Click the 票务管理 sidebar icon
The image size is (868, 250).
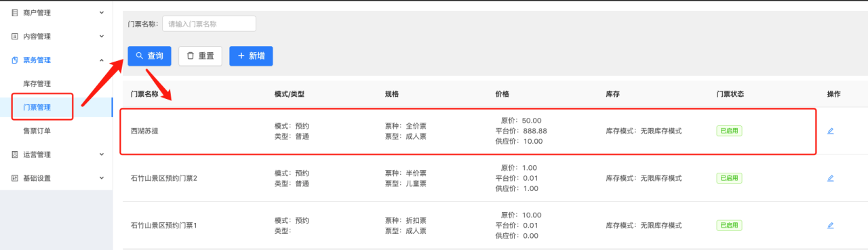click(15, 60)
